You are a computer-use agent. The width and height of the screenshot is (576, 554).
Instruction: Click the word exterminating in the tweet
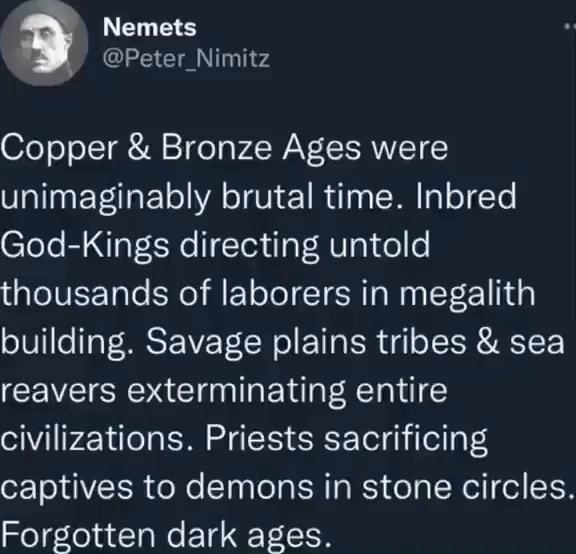236,392
